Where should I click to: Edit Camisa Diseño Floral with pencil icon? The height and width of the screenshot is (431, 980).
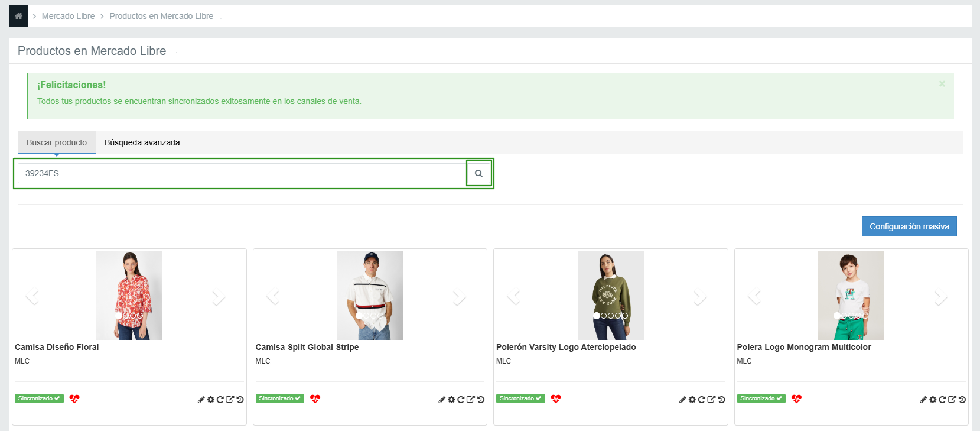coord(201,400)
